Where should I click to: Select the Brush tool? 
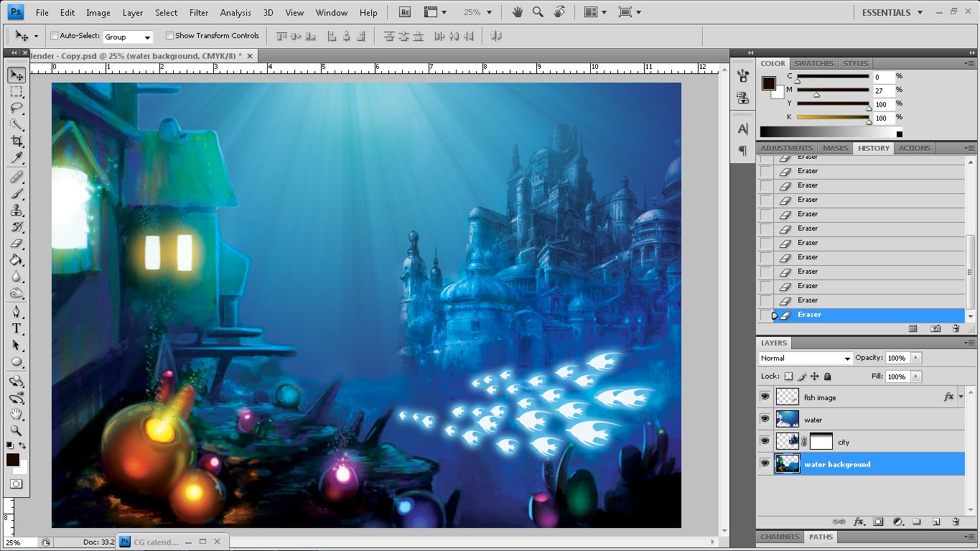pyautogui.click(x=17, y=194)
